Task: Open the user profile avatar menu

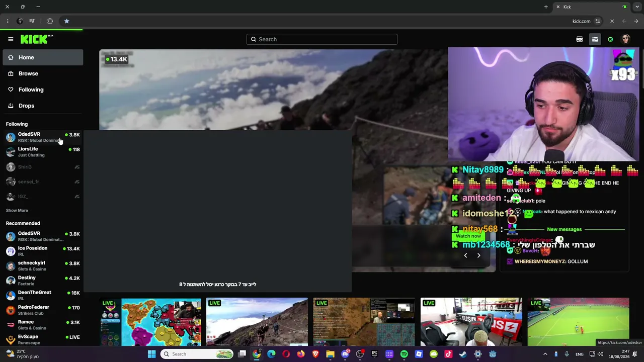Action: [626, 39]
